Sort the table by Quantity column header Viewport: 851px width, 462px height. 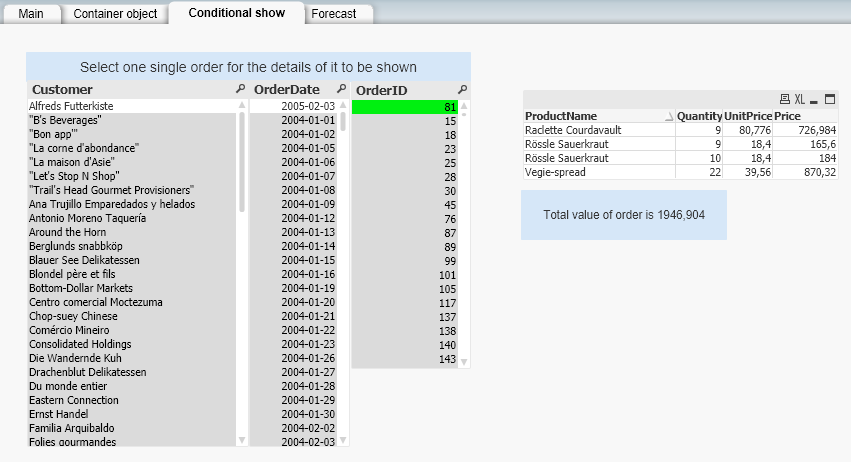698,116
